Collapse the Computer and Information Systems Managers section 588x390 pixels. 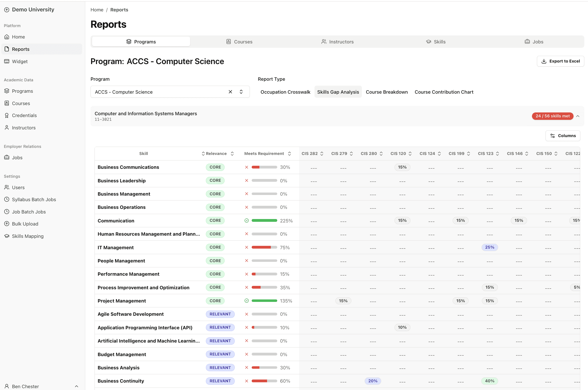tap(578, 116)
